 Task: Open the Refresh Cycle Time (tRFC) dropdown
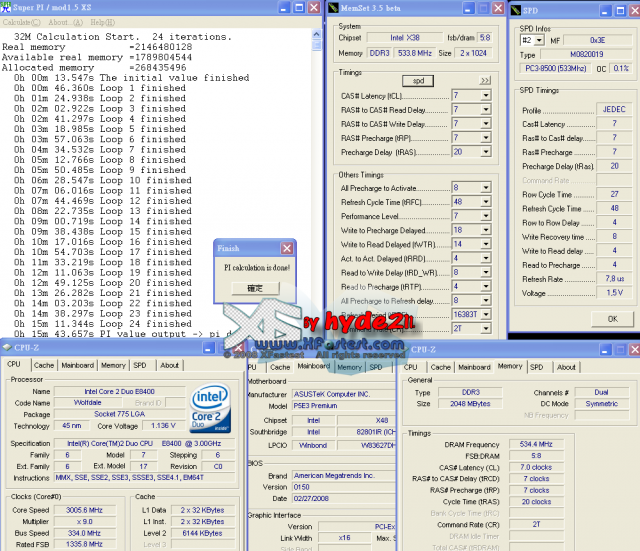(x=486, y=202)
